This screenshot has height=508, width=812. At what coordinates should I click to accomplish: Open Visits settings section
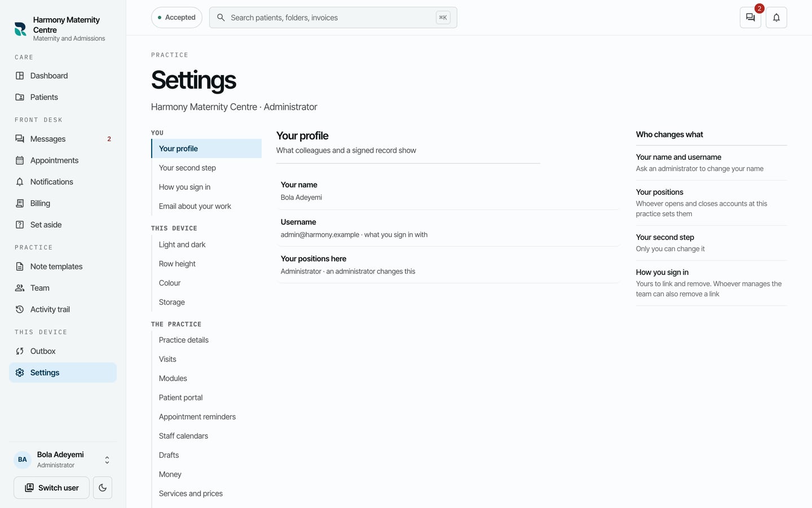click(206, 359)
